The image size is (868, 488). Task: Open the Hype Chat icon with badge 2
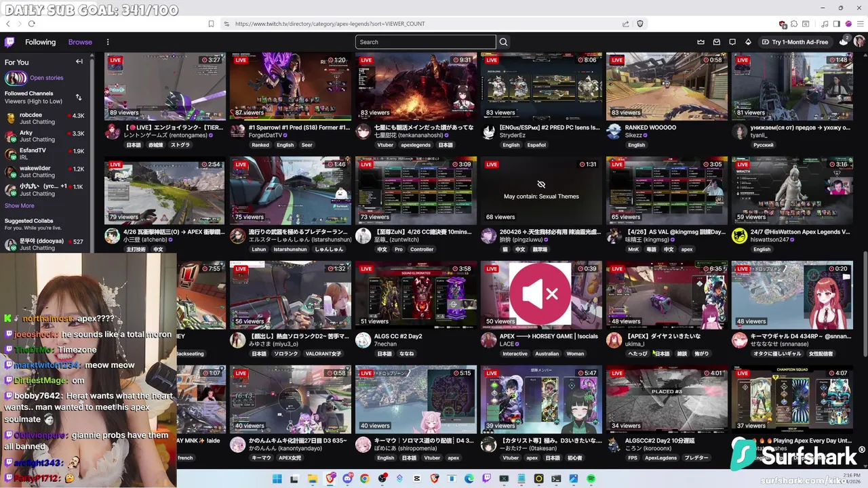844,41
